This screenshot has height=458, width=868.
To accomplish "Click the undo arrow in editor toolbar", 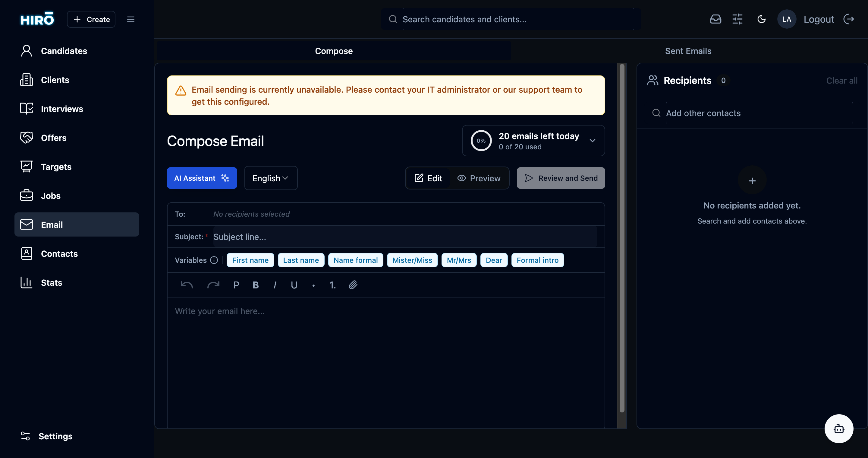I will [x=187, y=285].
